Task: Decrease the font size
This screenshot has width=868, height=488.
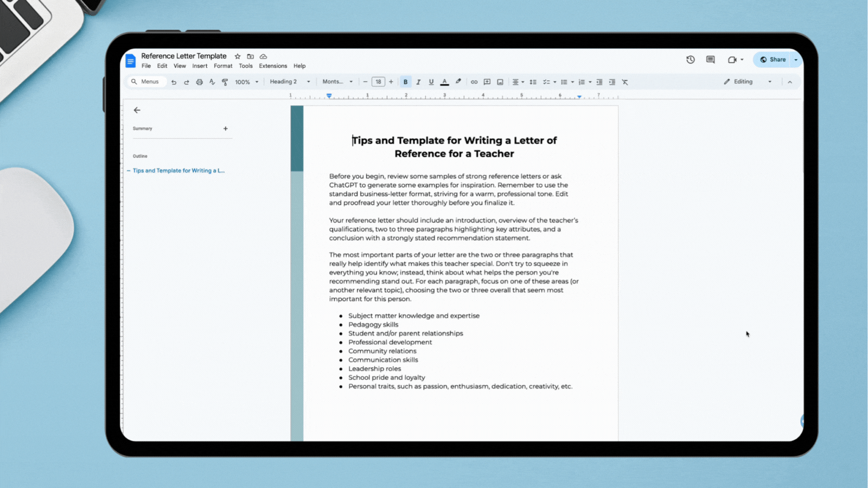Action: [x=365, y=82]
